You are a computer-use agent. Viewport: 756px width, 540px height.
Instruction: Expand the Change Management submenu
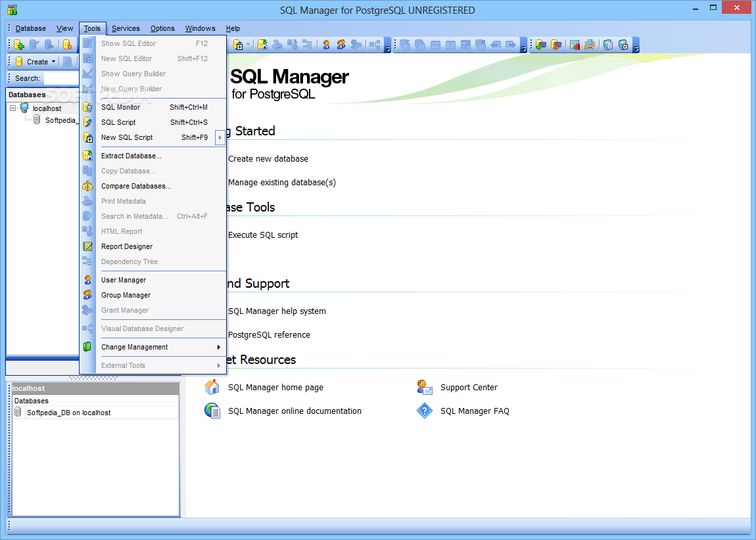pyautogui.click(x=219, y=348)
